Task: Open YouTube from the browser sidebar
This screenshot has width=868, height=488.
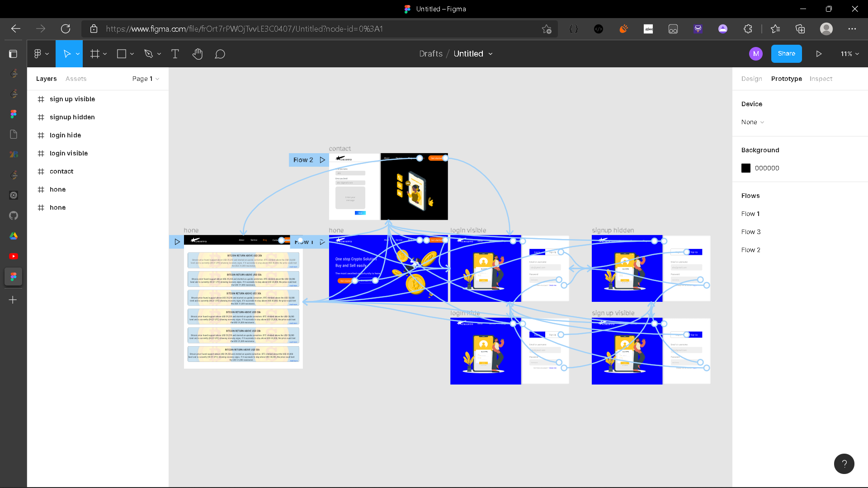Action: (14, 256)
